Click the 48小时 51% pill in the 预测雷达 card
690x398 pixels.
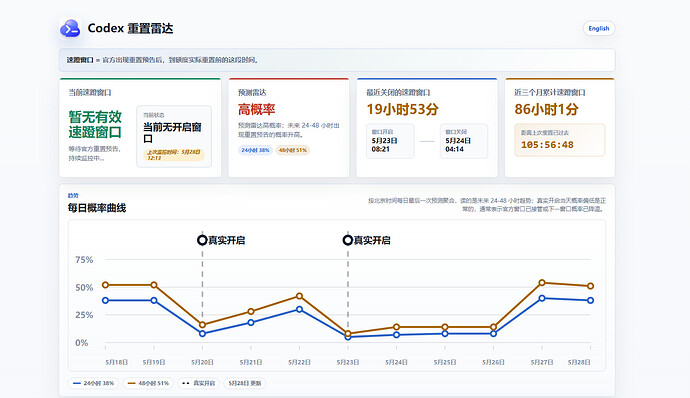pyautogui.click(x=293, y=150)
